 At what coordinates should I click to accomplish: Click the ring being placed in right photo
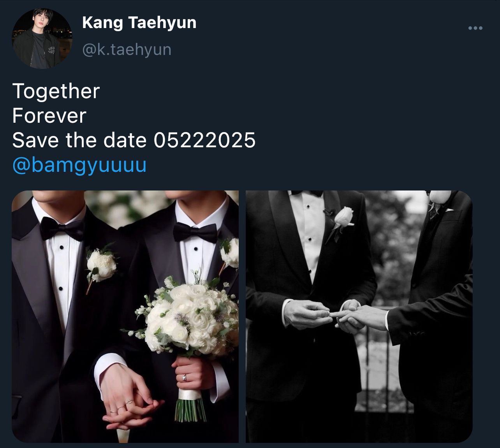[x=331, y=313]
